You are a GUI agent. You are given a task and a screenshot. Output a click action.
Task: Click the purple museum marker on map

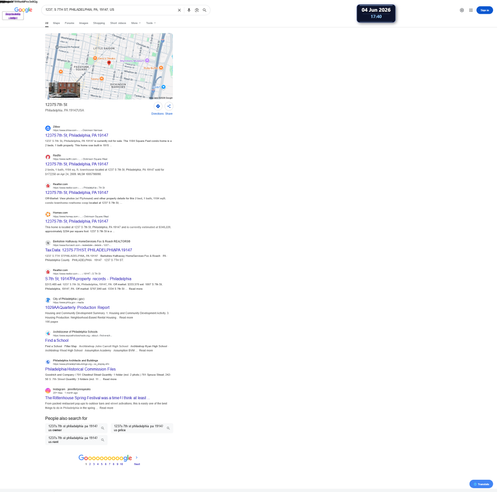[x=148, y=61]
